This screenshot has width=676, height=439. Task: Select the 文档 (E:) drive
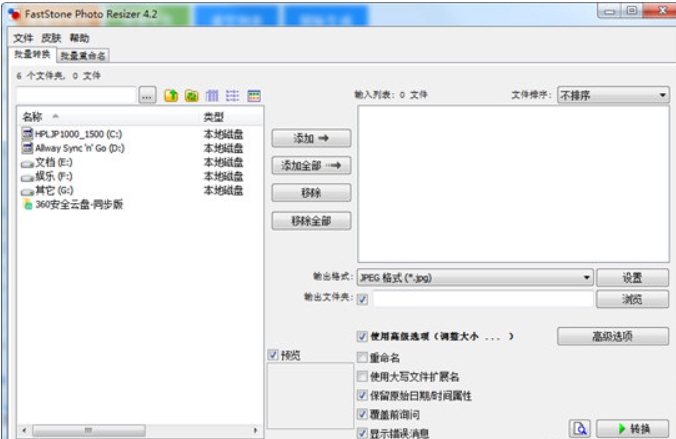click(47, 163)
